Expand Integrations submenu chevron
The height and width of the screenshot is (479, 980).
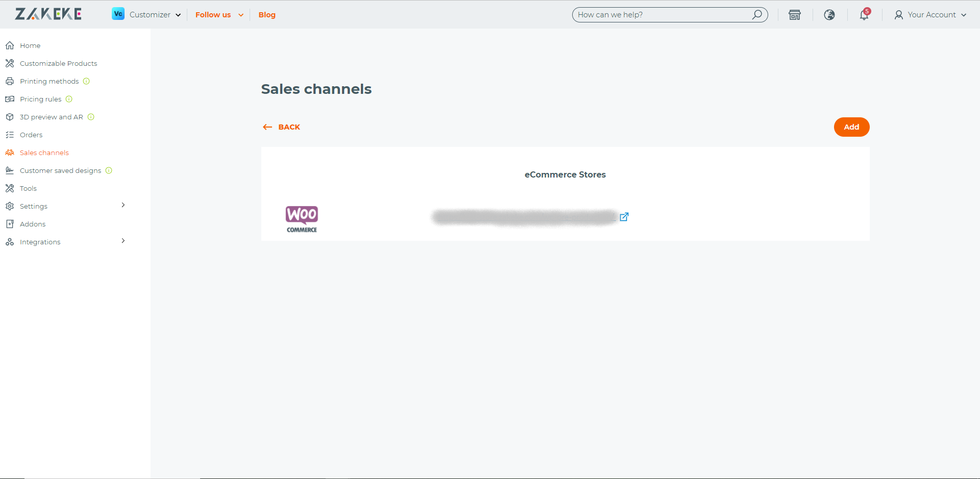[123, 241]
